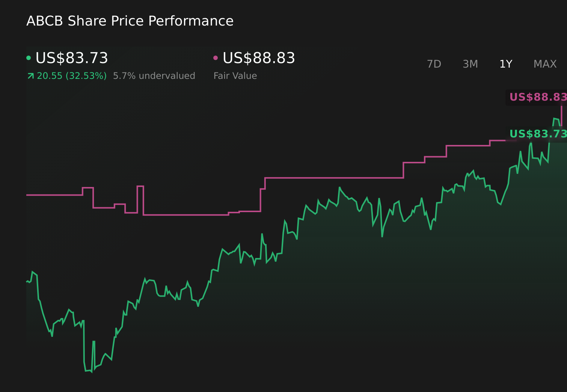Click the US$88.83 pink price tag on the chart

click(537, 97)
